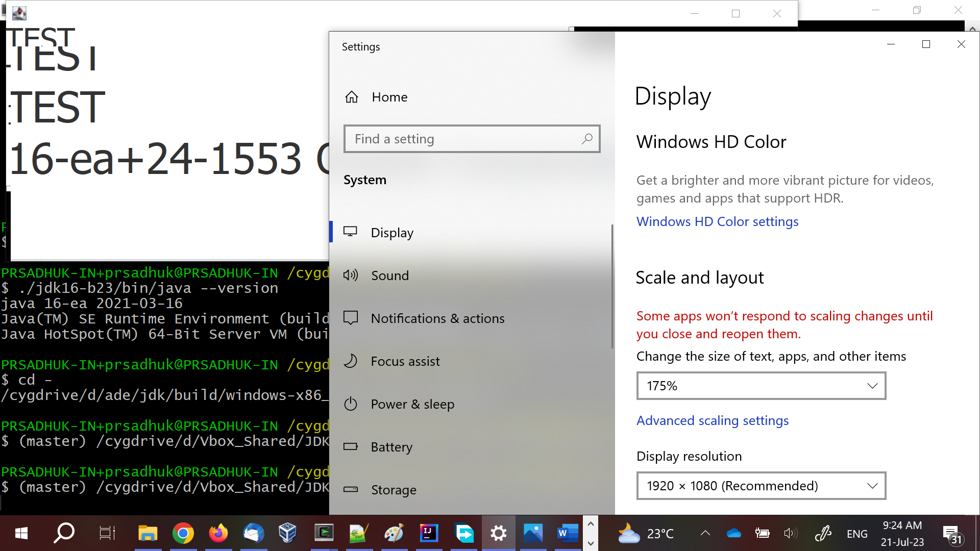Click the OneDrive cloud tray icon

733,534
